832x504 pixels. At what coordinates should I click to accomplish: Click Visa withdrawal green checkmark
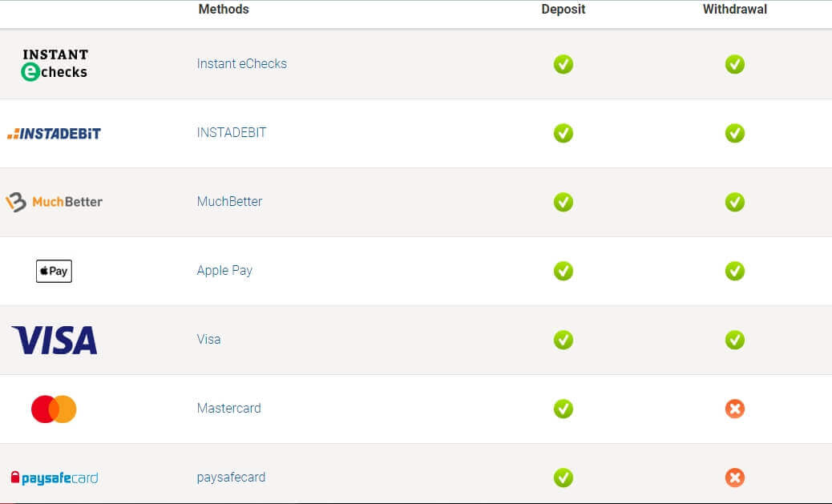(734, 340)
